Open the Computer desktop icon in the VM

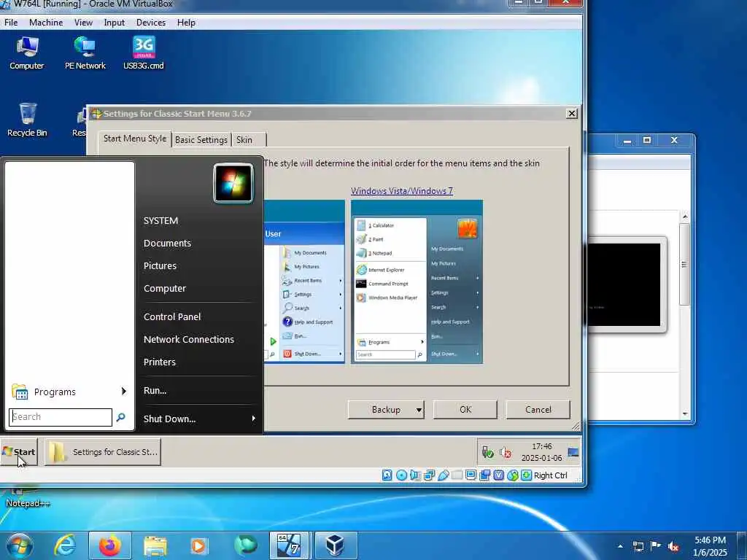pos(27,53)
